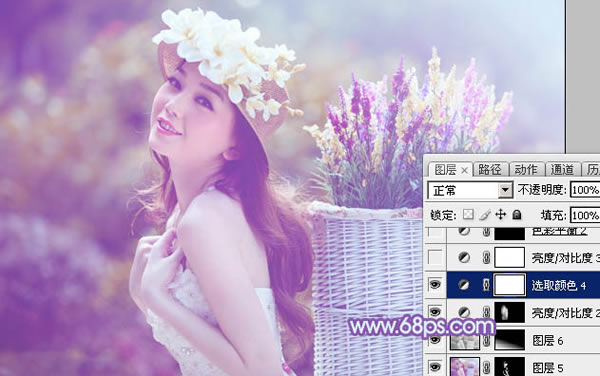
Task: Select the white mask of 选取颜色 4
Action: coord(509,285)
